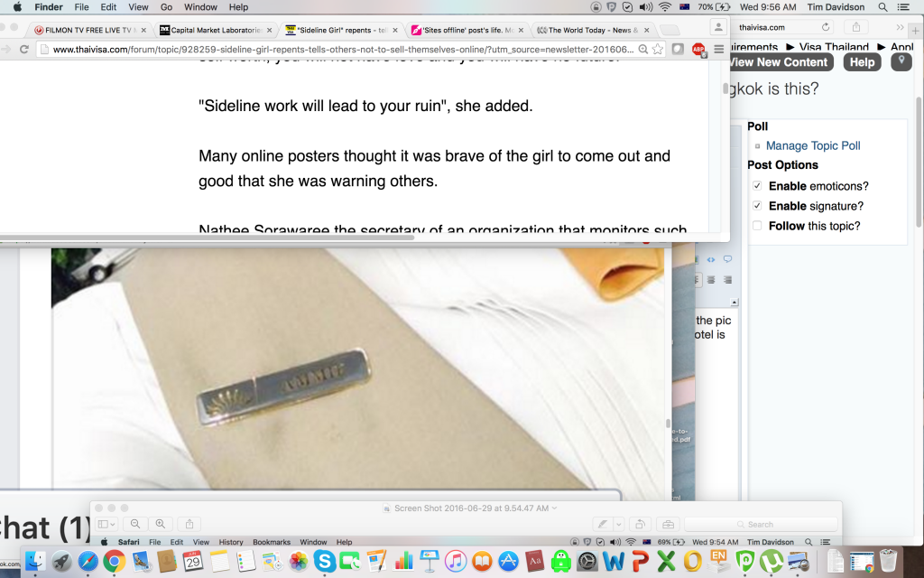Click Visa Thailand breadcrumb link
Image resolution: width=924 pixels, height=578 pixels.
pos(834,47)
